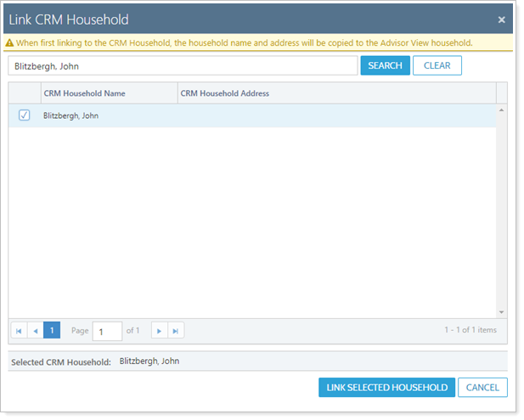This screenshot has height=420, width=524.
Task: Select page 1 in the pager
Action: click(52, 330)
